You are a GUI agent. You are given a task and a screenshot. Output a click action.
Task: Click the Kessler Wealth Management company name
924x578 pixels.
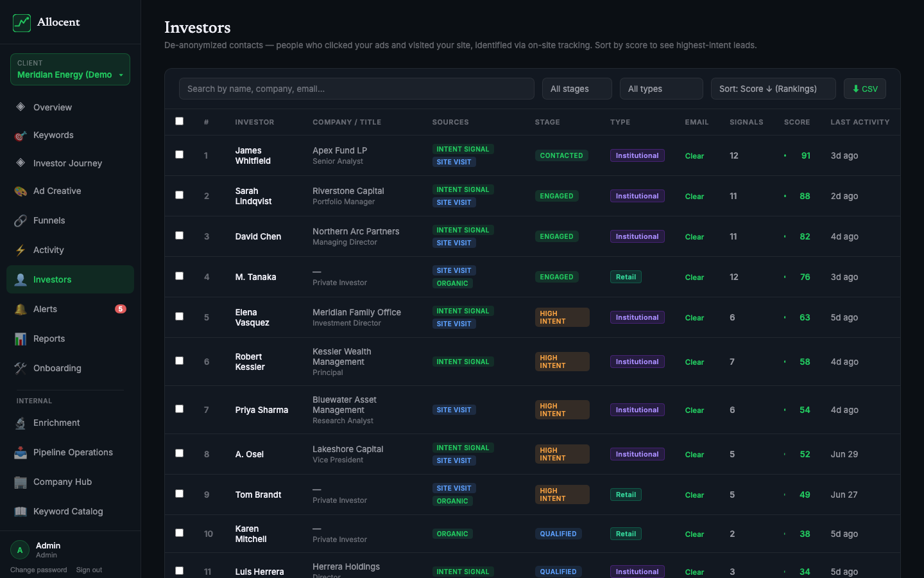tap(341, 356)
